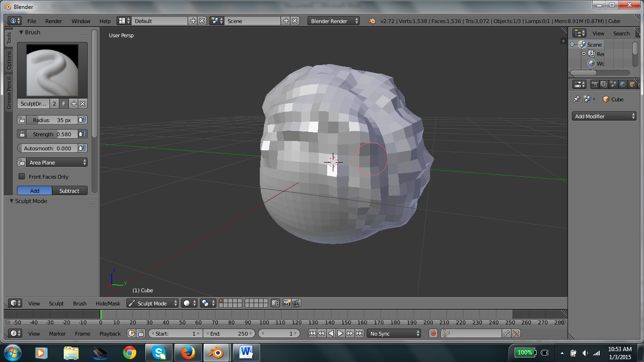Adjust the brush Strength slider

pyautogui.click(x=52, y=134)
